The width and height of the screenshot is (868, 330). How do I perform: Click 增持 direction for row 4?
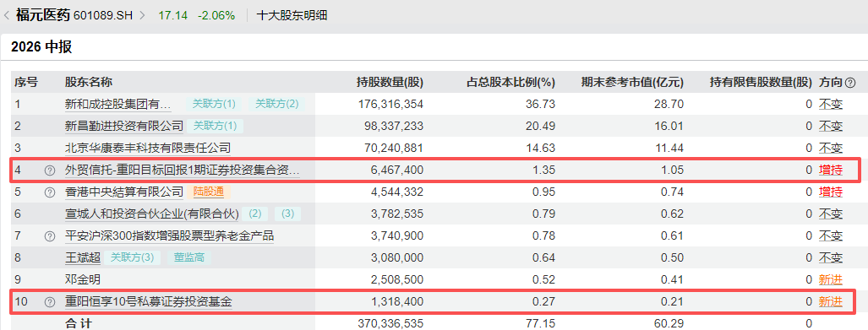831,170
